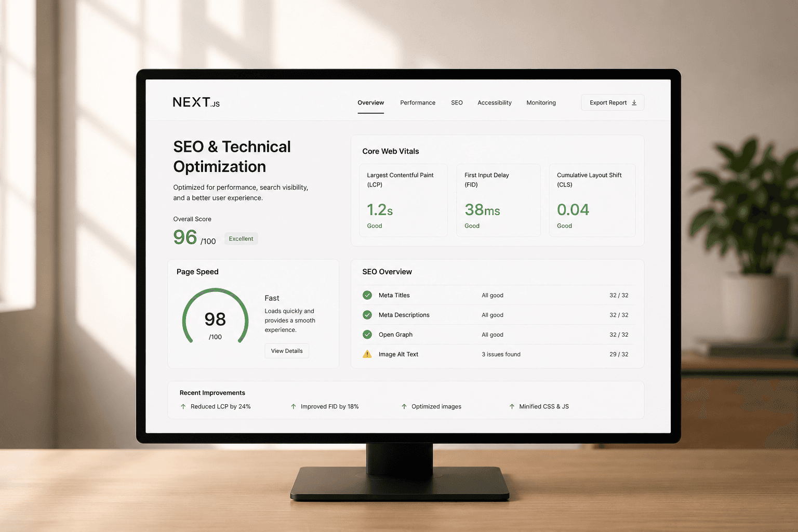
Task: Click the Page Speed 98 gauge
Action: pos(215,317)
